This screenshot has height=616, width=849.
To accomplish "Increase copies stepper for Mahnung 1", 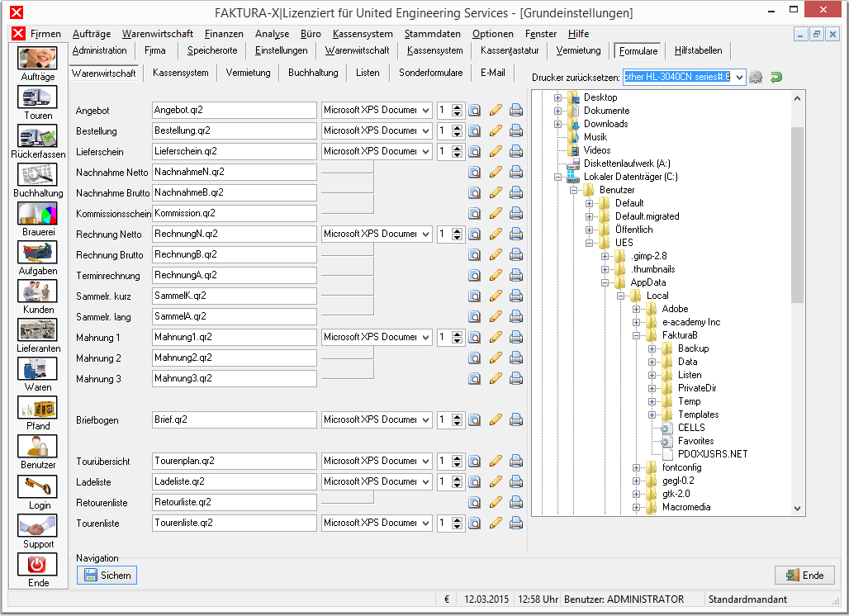I will pyautogui.click(x=458, y=334).
